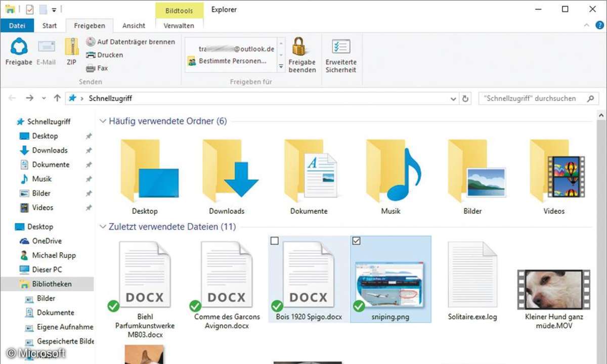Go up one folder level arrow

[x=57, y=98]
